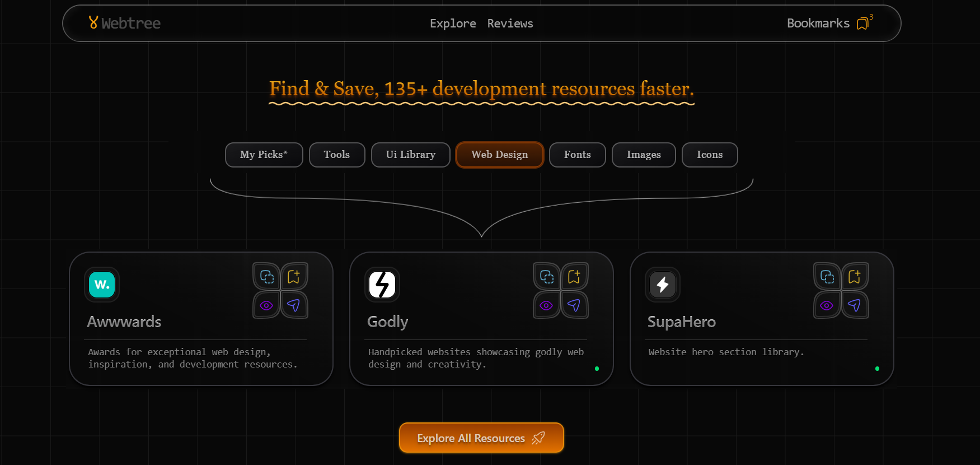Screen dimensions: 980x465
Task: Select the Web Design tab
Action: coord(499,155)
